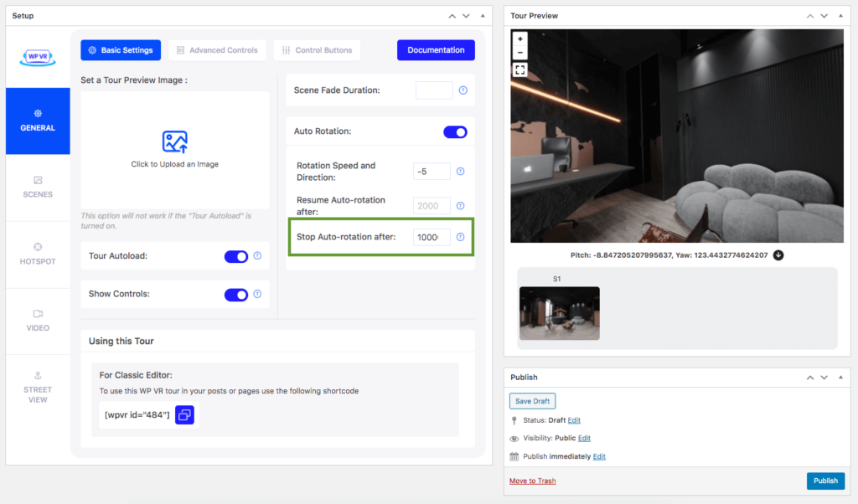Click the upload image icon
This screenshot has height=504, width=858.
pyautogui.click(x=174, y=143)
